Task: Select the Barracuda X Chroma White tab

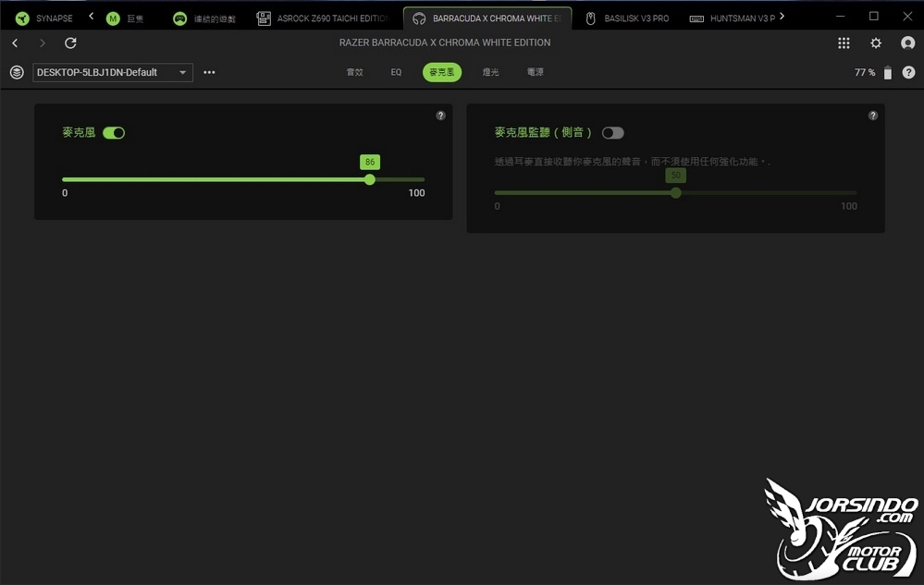Action: pyautogui.click(x=487, y=18)
